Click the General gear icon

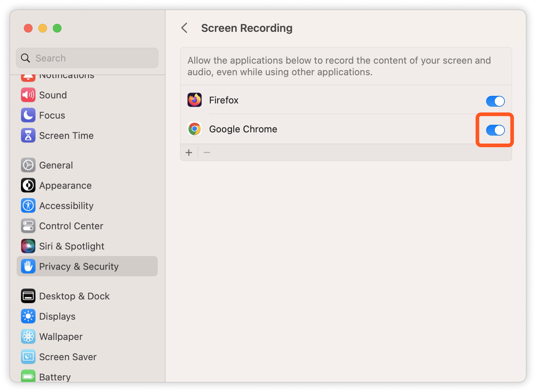[28, 165]
